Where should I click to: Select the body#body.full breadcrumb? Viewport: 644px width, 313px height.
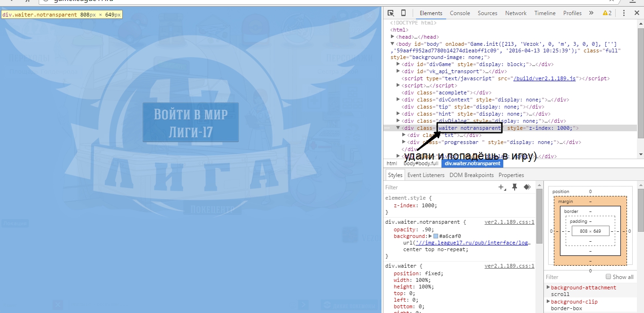pyautogui.click(x=421, y=163)
